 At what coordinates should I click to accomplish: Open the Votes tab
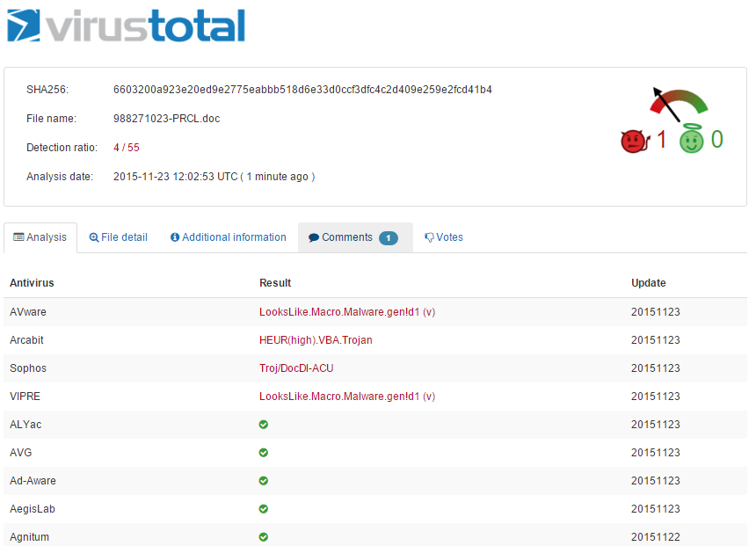coord(444,237)
